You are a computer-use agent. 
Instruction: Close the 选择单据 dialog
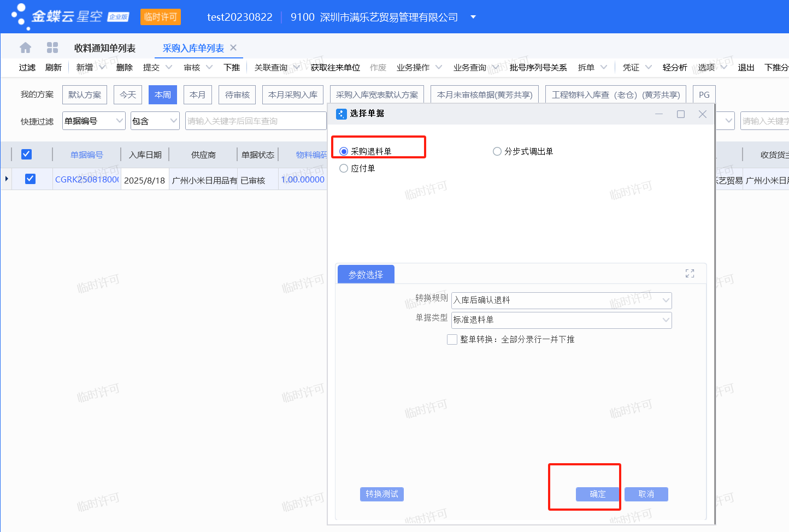[702, 114]
